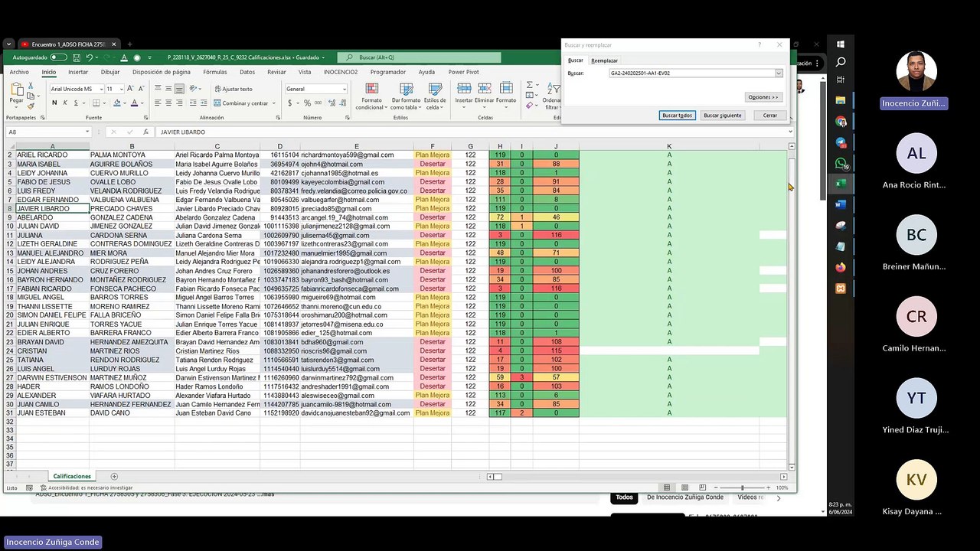Click the Save icon in title bar
The image size is (980, 551).
(77, 57)
